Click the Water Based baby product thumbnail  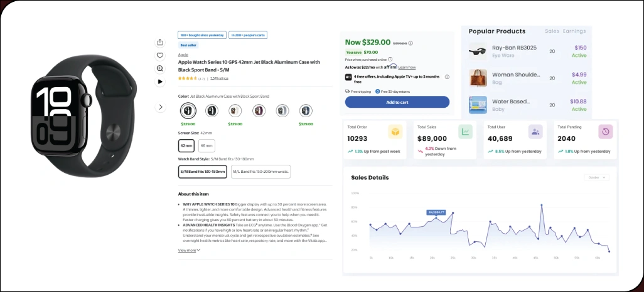point(478,105)
